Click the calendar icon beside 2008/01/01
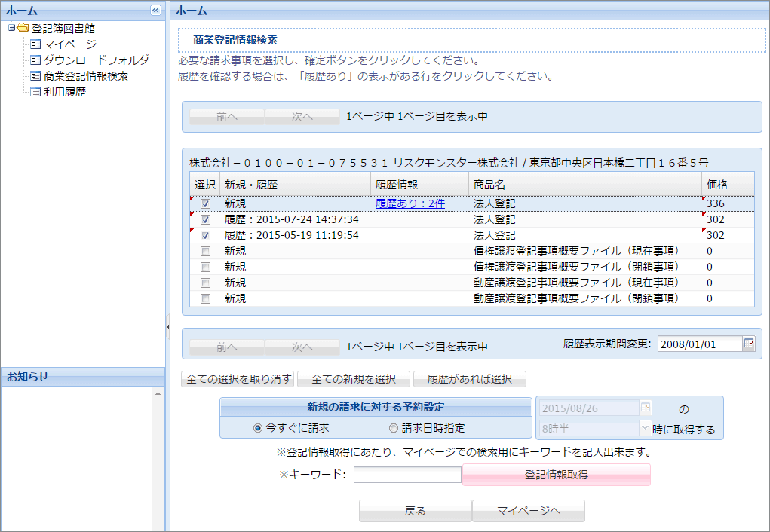The image size is (770, 532). coord(748,344)
